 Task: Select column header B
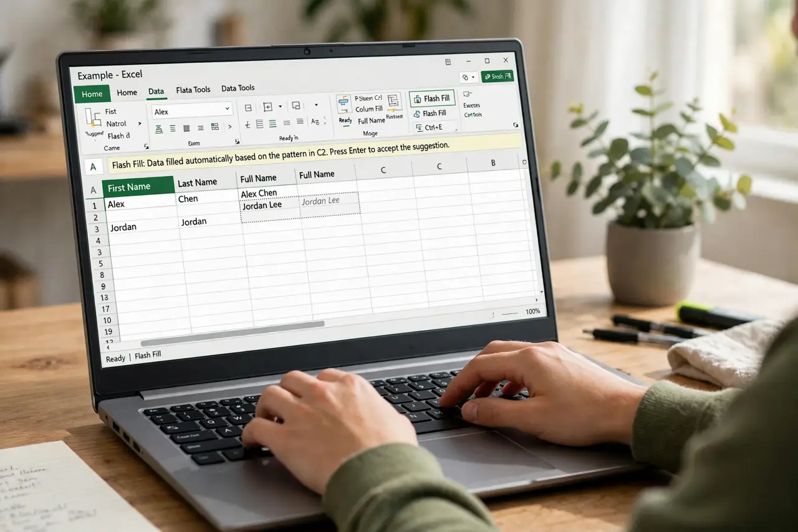(493, 163)
